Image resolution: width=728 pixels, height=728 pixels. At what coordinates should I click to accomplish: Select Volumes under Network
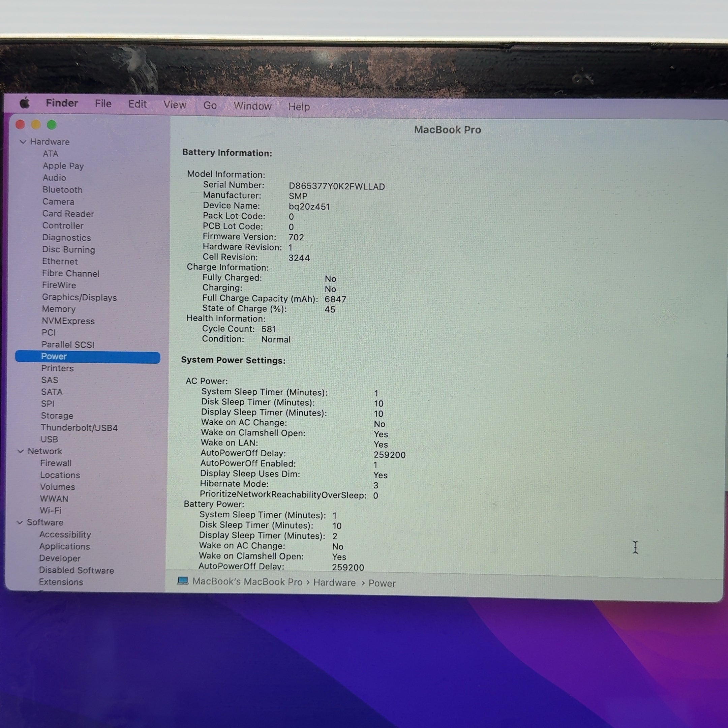click(58, 487)
